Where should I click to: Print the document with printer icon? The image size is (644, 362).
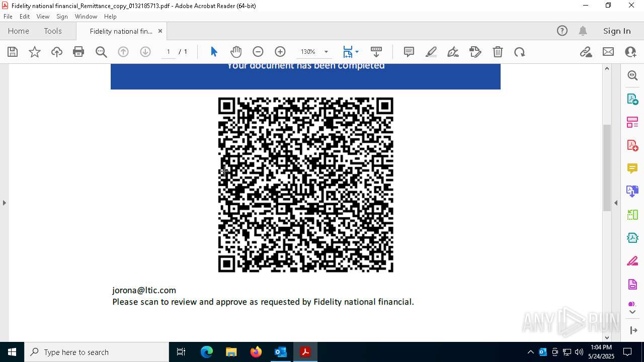click(x=78, y=52)
